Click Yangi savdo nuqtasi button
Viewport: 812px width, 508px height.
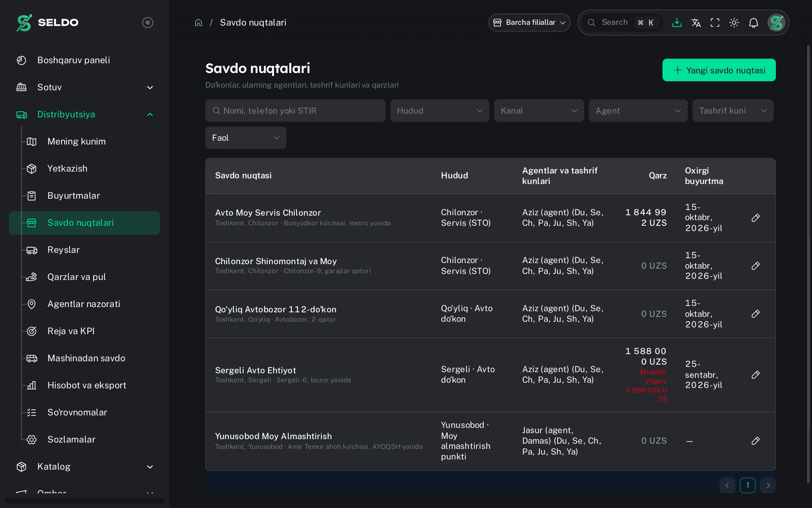click(719, 70)
